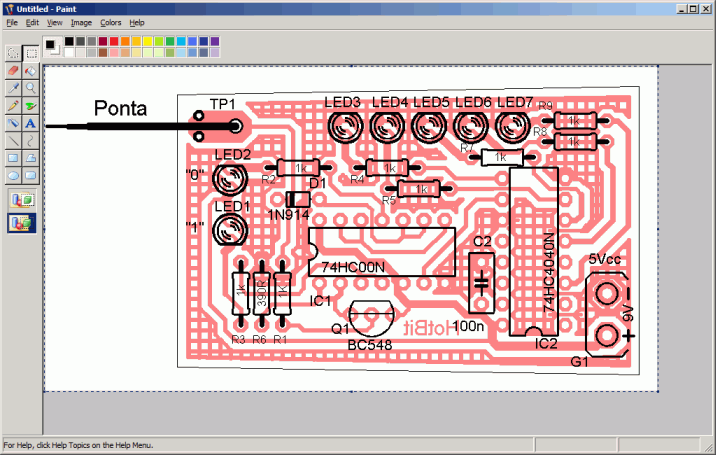Maximize the Paint window
716x455 pixels.
point(693,9)
